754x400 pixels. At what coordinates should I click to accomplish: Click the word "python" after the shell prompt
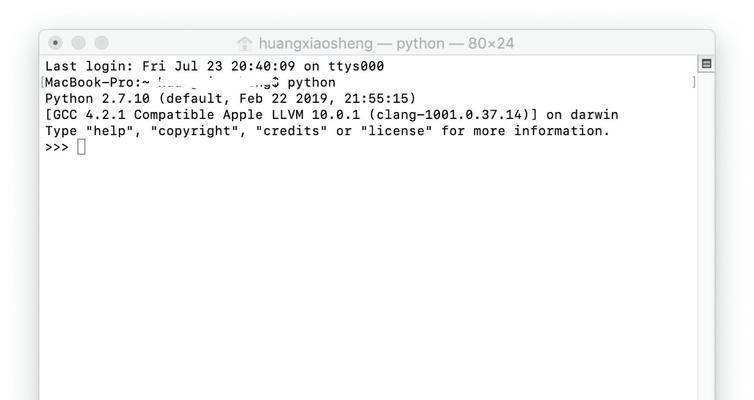tap(312, 83)
